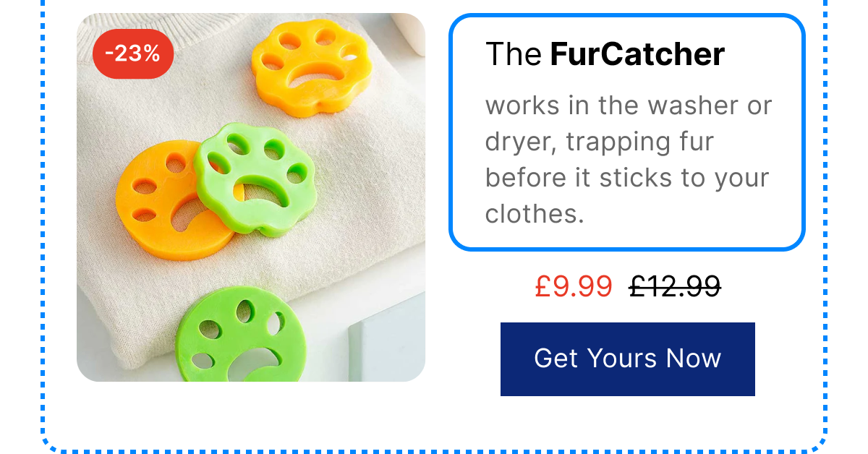This screenshot has width=868, height=454.
Task: Click 'clothes.' at end of description
Action: coord(535,213)
